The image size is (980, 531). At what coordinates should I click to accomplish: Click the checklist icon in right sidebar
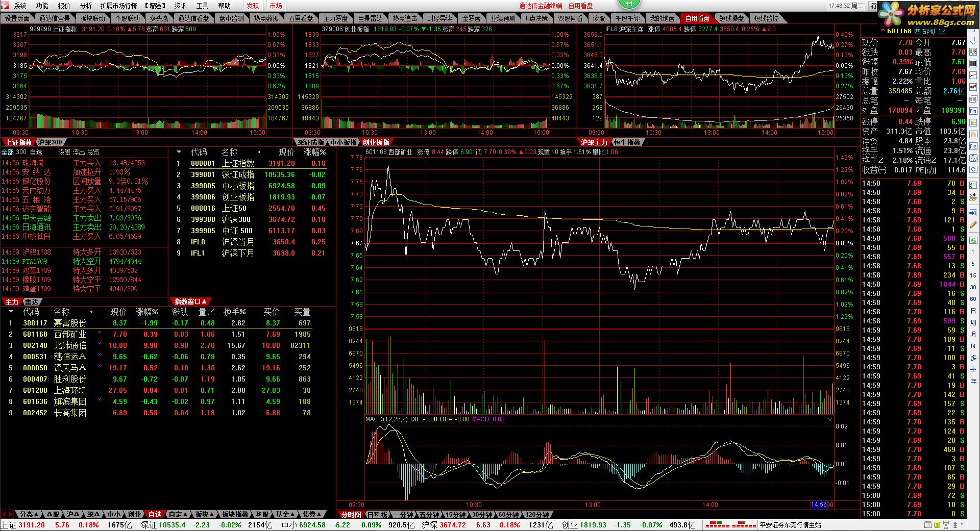(x=973, y=185)
